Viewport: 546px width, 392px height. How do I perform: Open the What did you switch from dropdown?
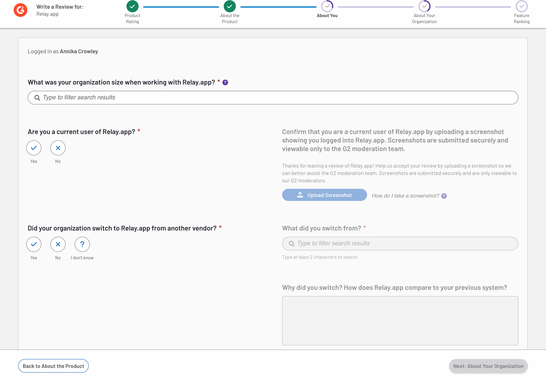pyautogui.click(x=400, y=244)
